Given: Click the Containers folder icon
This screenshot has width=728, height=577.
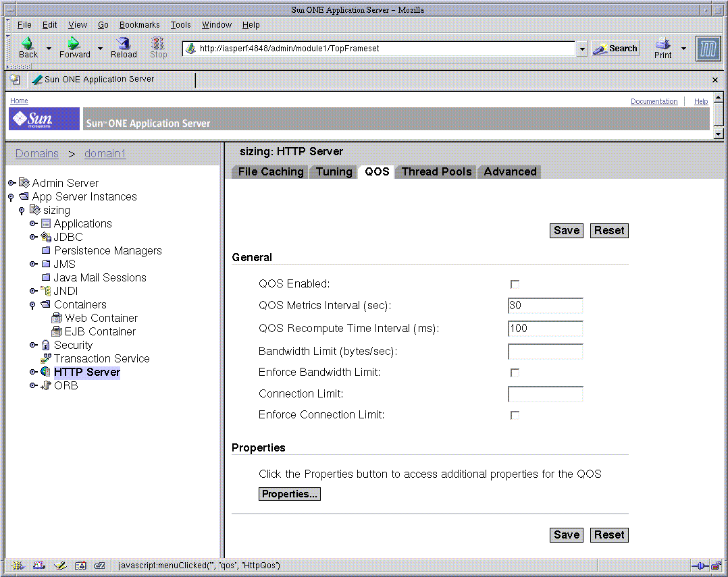Looking at the screenshot, I should [x=45, y=304].
